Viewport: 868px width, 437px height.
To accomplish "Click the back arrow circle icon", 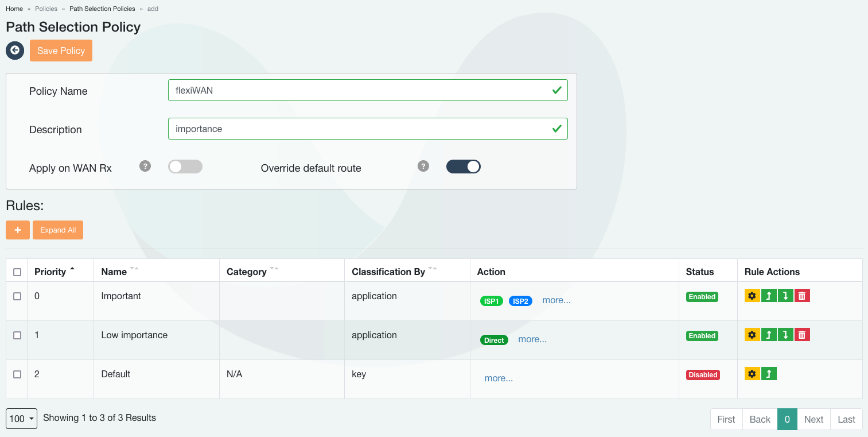I will (15, 51).
